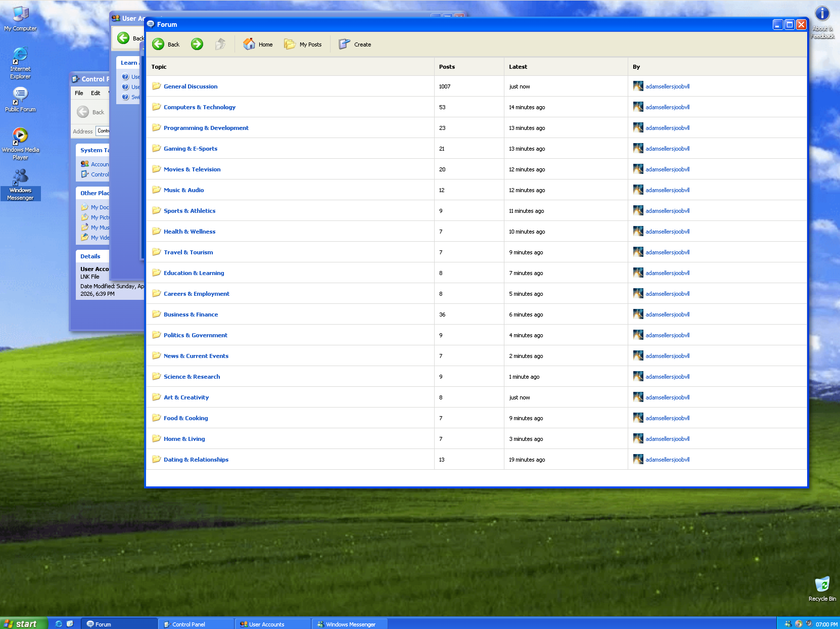Screen dimensions: 840x629
Task: Create a new forum post
Action: pos(355,44)
